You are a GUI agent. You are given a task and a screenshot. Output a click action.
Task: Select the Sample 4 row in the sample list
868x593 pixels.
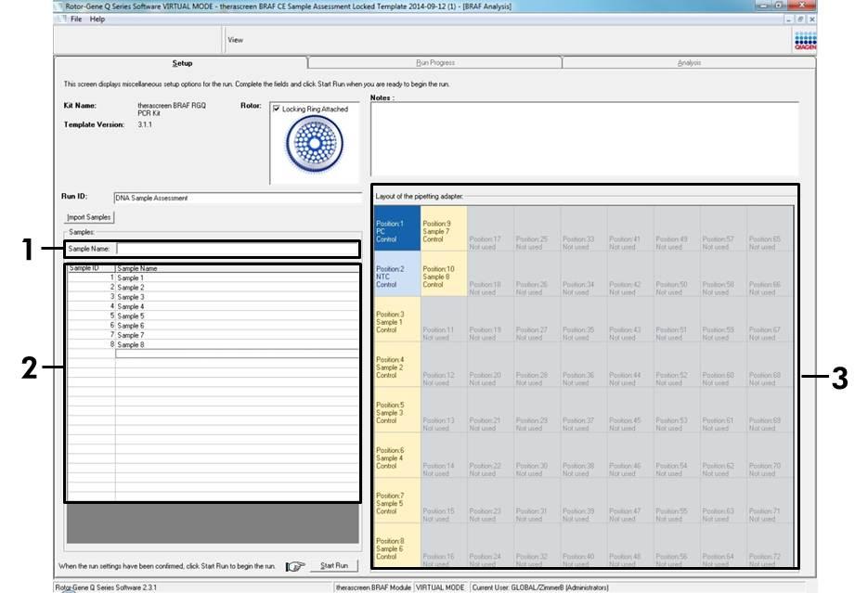(214, 306)
